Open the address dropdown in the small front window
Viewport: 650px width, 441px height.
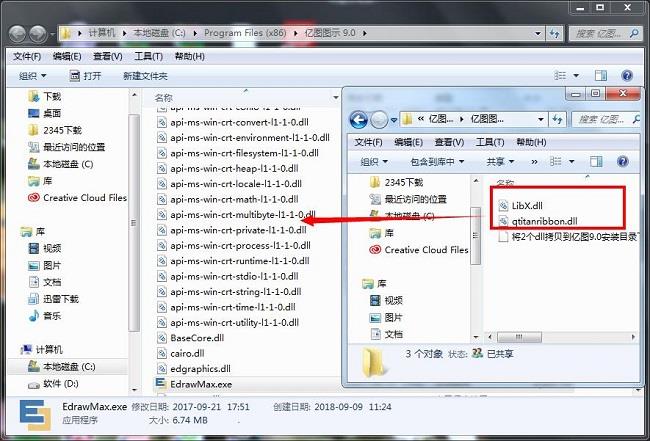point(541,120)
